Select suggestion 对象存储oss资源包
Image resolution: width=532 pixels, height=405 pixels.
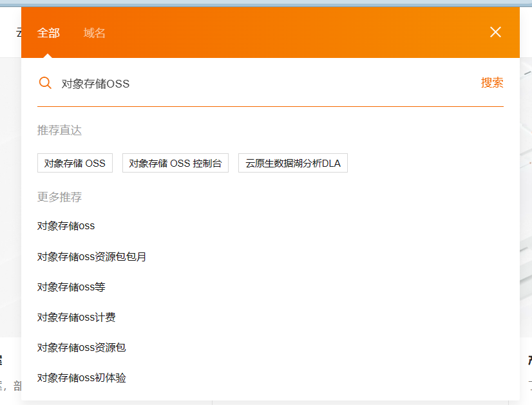point(81,347)
